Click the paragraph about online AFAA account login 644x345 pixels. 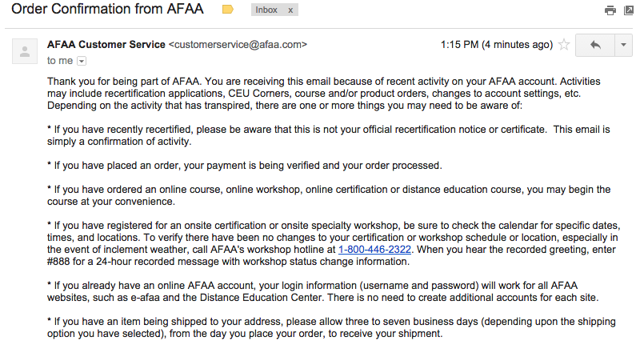tap(320, 291)
